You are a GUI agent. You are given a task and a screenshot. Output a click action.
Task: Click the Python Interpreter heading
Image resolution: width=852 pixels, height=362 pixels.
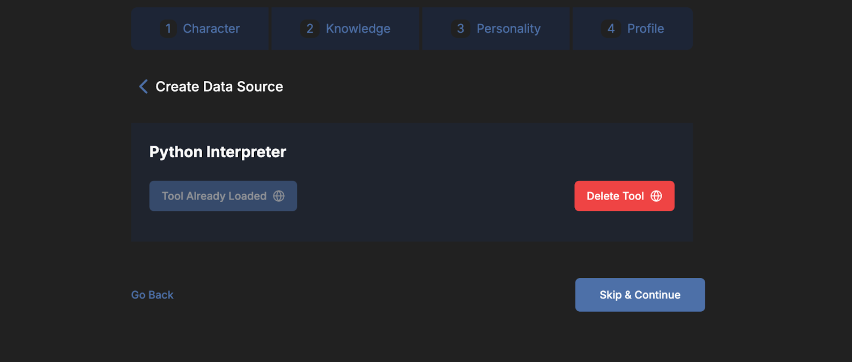(x=217, y=152)
